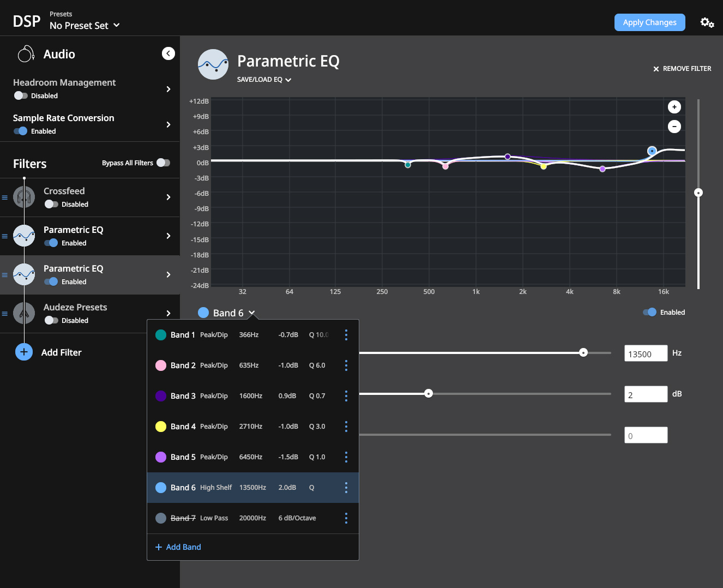Select Band 3 at 1600Hz
This screenshot has width=723, height=588.
tap(253, 396)
